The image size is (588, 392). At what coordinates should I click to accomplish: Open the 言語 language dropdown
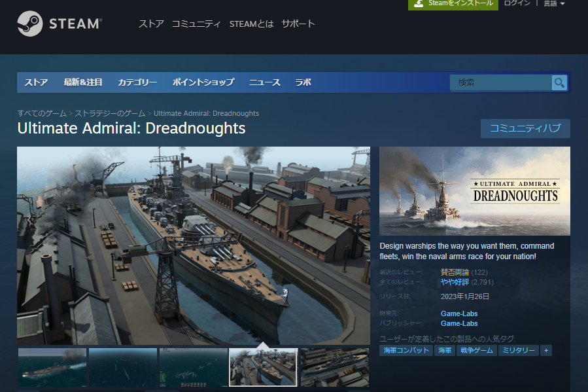[x=554, y=4]
